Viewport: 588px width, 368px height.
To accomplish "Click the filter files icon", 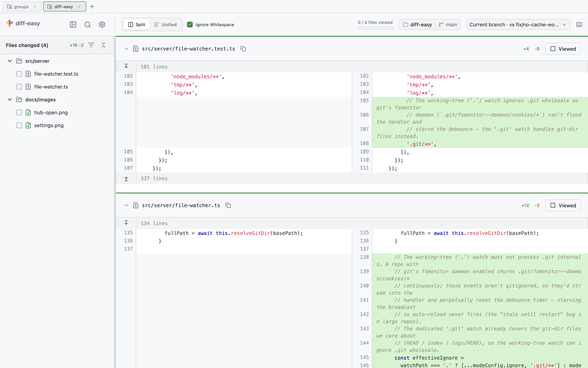I will tap(91, 45).
